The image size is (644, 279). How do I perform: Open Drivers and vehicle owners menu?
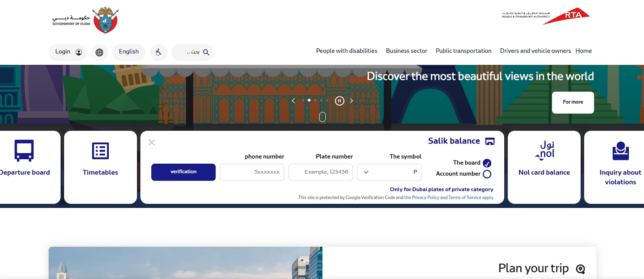(x=535, y=51)
